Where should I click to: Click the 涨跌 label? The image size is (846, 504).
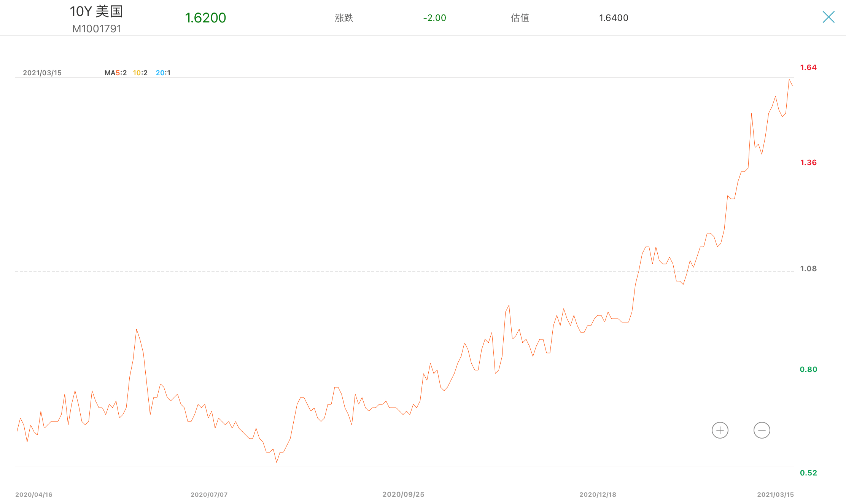(x=344, y=18)
